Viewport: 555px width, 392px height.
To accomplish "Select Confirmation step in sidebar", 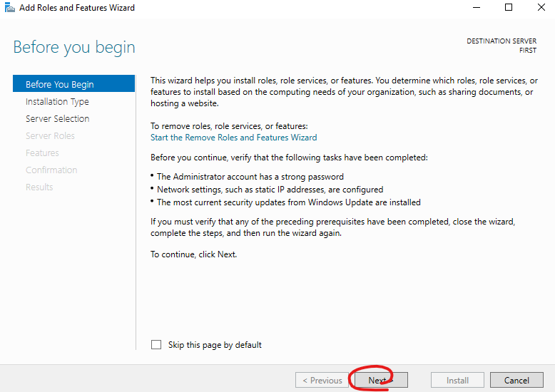I will 51,170.
